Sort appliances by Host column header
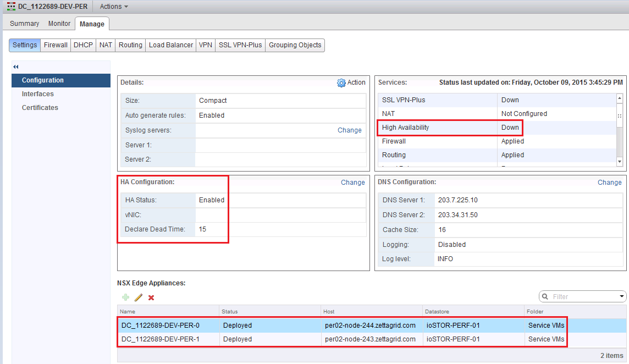The width and height of the screenshot is (629, 364). point(372,311)
